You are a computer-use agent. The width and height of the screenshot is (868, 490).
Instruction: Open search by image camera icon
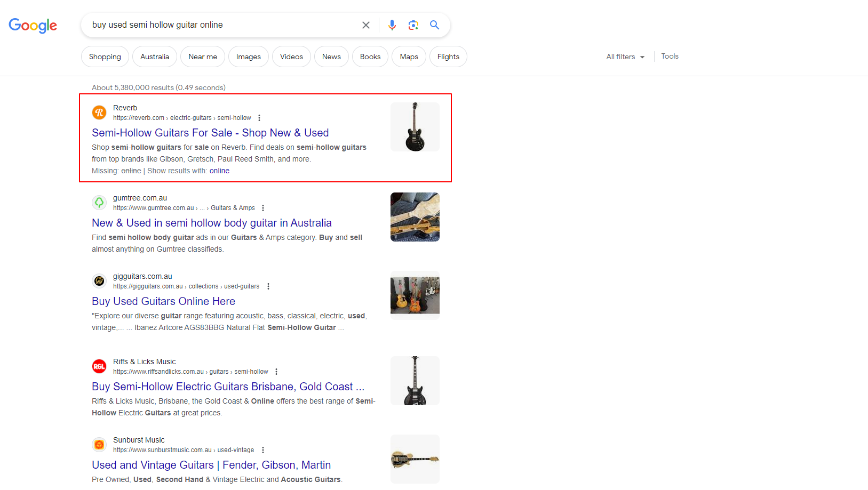[413, 25]
